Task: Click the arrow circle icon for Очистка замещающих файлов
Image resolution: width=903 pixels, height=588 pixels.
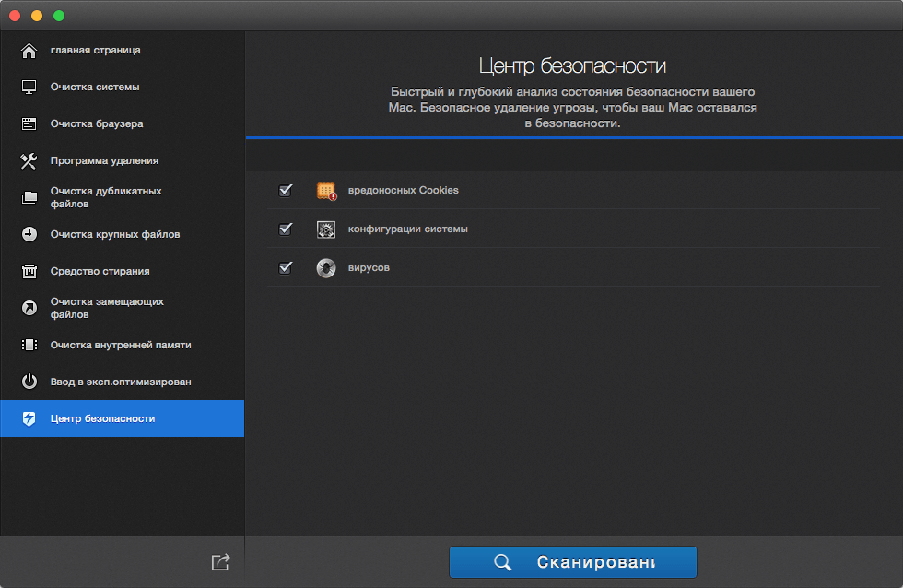Action: coord(29,308)
